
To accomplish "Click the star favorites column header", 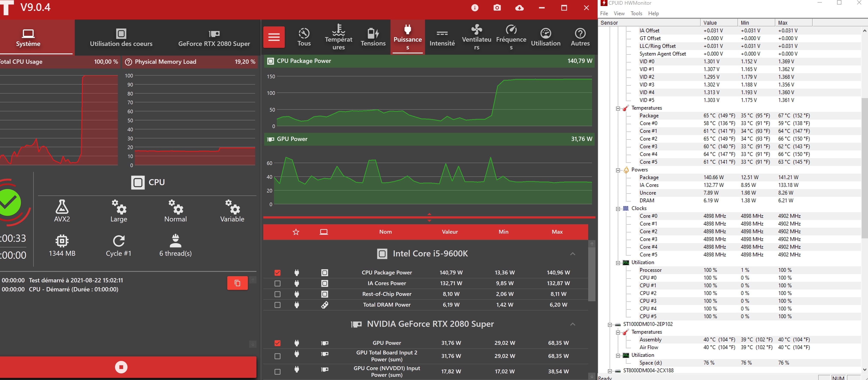I will 296,232.
